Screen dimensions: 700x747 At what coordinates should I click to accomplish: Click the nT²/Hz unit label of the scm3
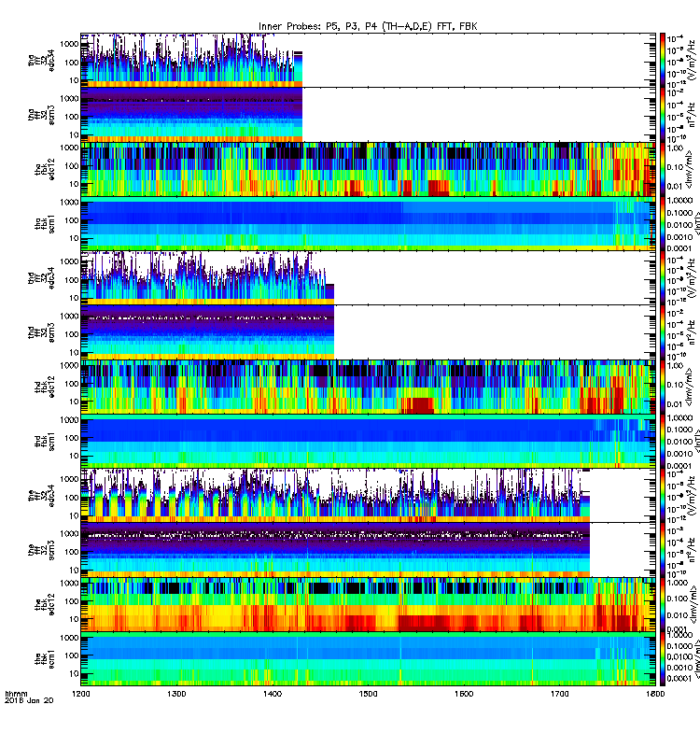[693, 550]
